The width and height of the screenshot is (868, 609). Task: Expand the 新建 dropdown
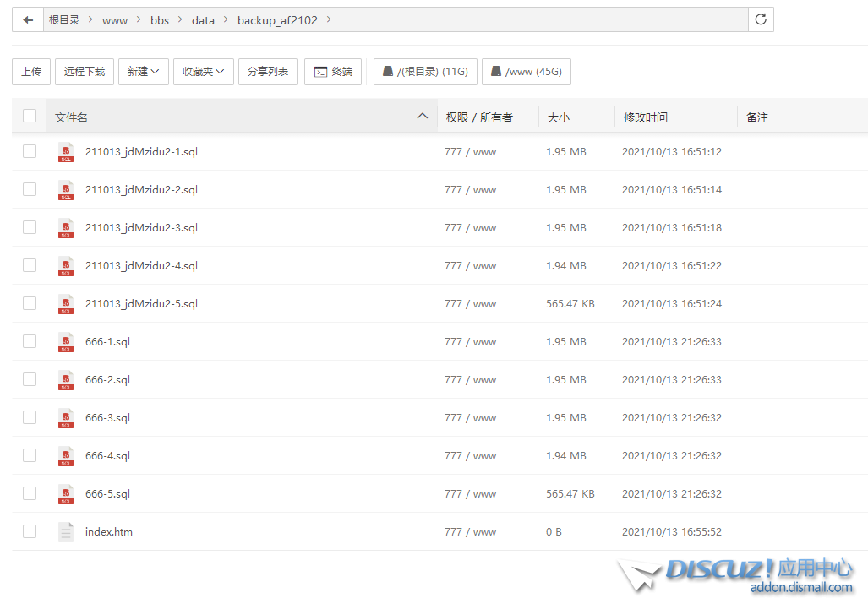click(144, 72)
